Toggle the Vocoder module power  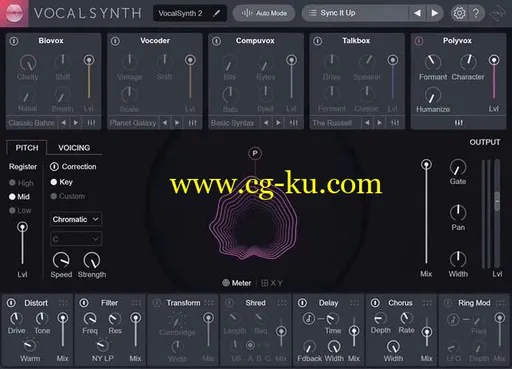(x=115, y=41)
